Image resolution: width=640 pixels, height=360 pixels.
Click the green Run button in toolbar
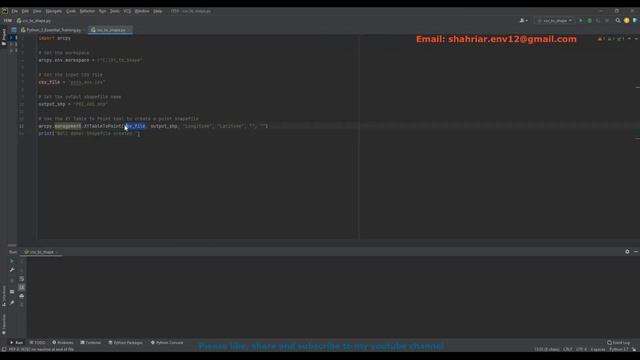(581, 20)
